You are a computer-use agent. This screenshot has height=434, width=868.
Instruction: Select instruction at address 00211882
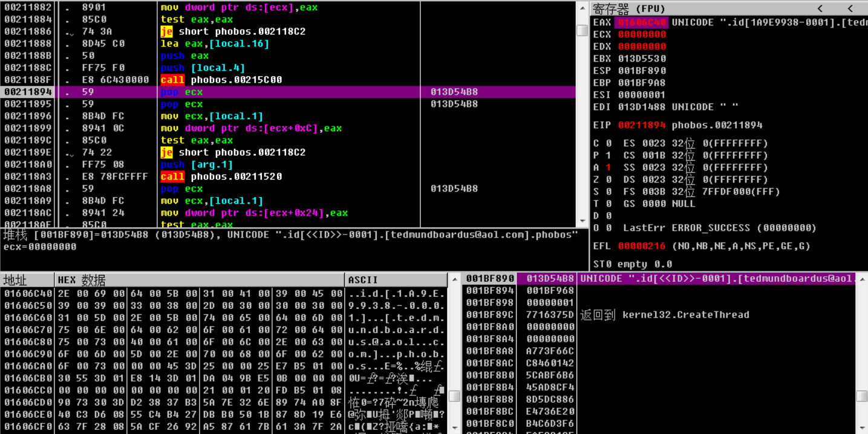pos(287,7)
